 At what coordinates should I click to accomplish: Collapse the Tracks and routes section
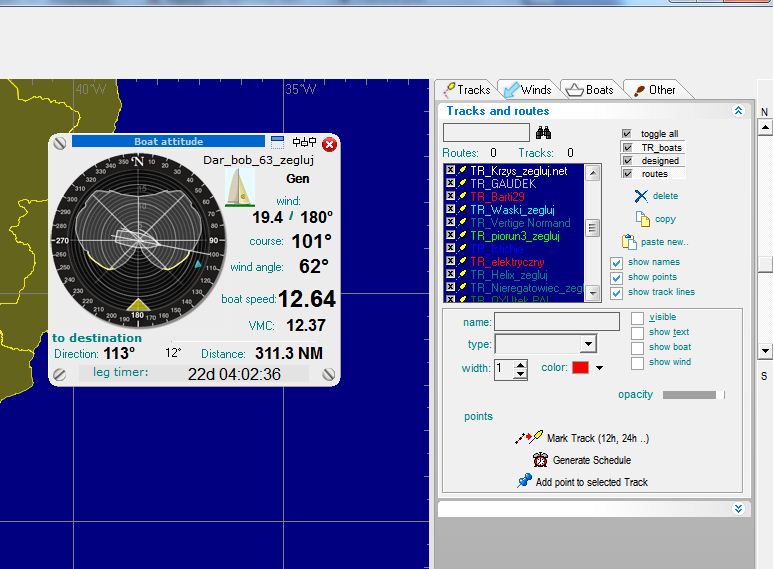click(x=738, y=111)
